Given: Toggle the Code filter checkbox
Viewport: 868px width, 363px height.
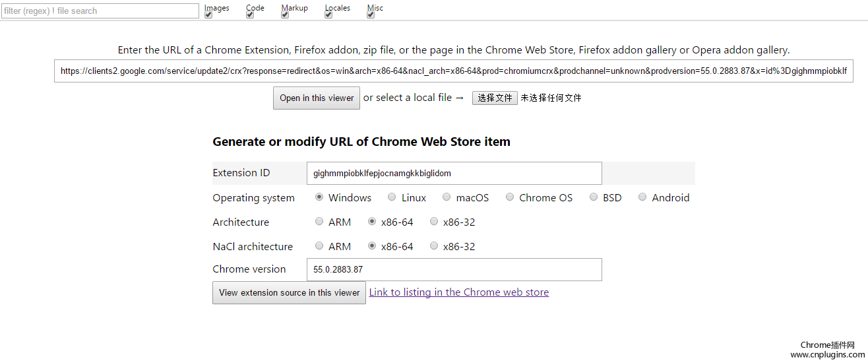Looking at the screenshot, I should [x=250, y=15].
